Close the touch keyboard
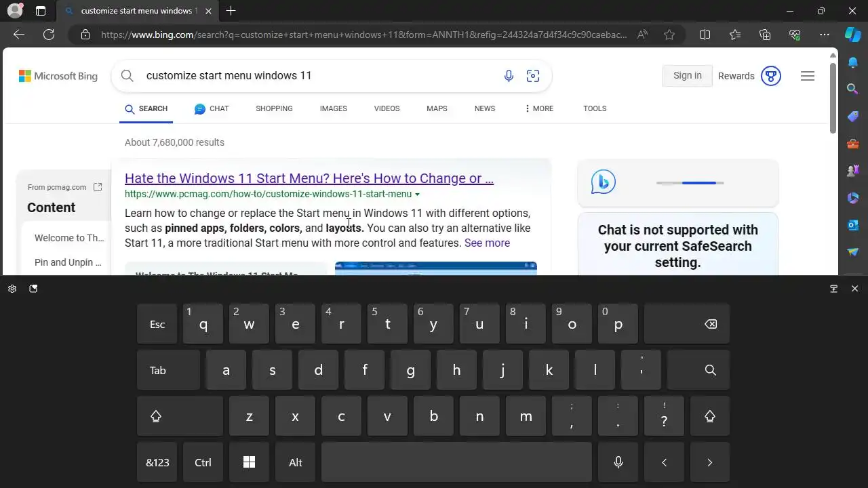The height and width of the screenshot is (488, 868). click(x=854, y=289)
